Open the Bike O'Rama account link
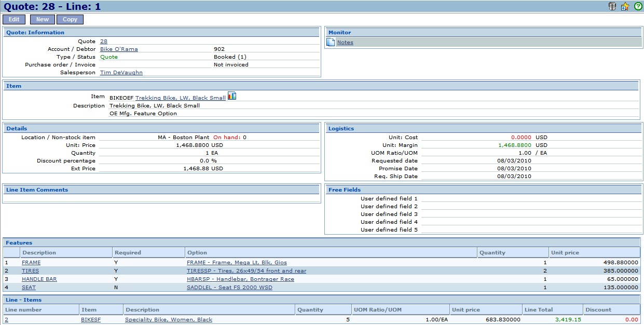Screen dimensions: 644x325 click(x=119, y=49)
